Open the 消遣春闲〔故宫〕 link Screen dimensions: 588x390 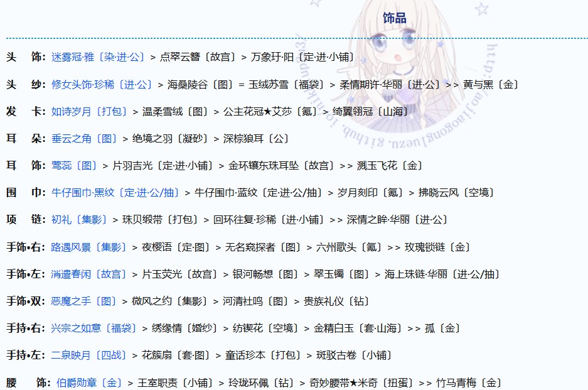(x=89, y=274)
